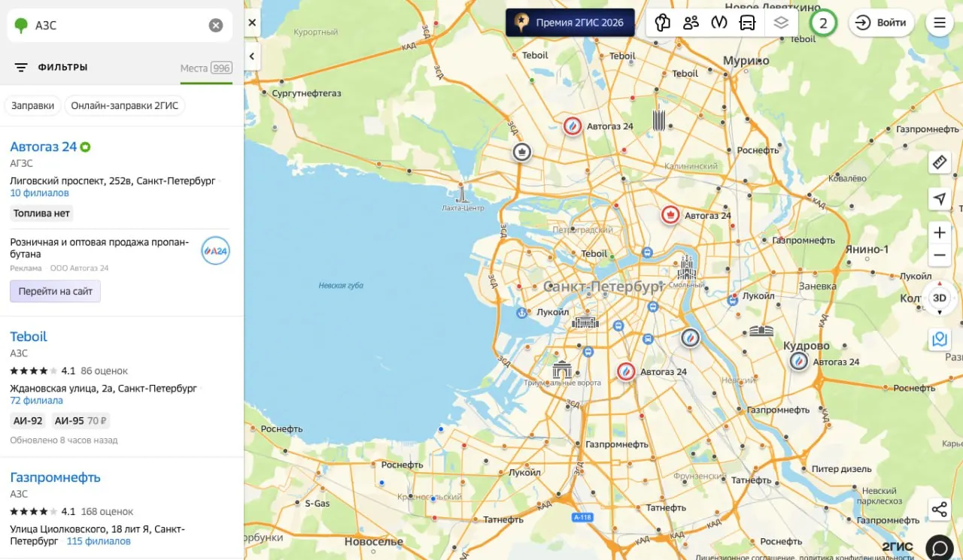Image resolution: width=963 pixels, height=560 pixels.
Task: Apply the Онлайн-заправки 2ГИС filter chip
Action: point(125,105)
